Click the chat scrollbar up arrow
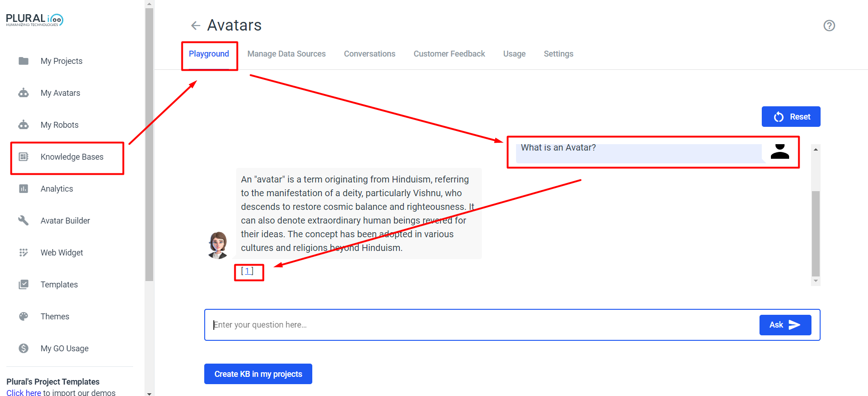The width and height of the screenshot is (868, 396). 816,149
